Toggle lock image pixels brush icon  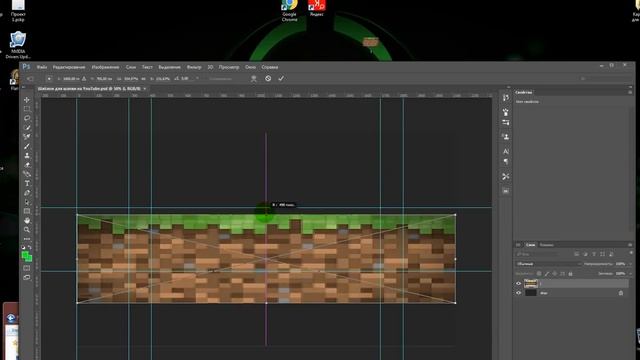[547, 273]
